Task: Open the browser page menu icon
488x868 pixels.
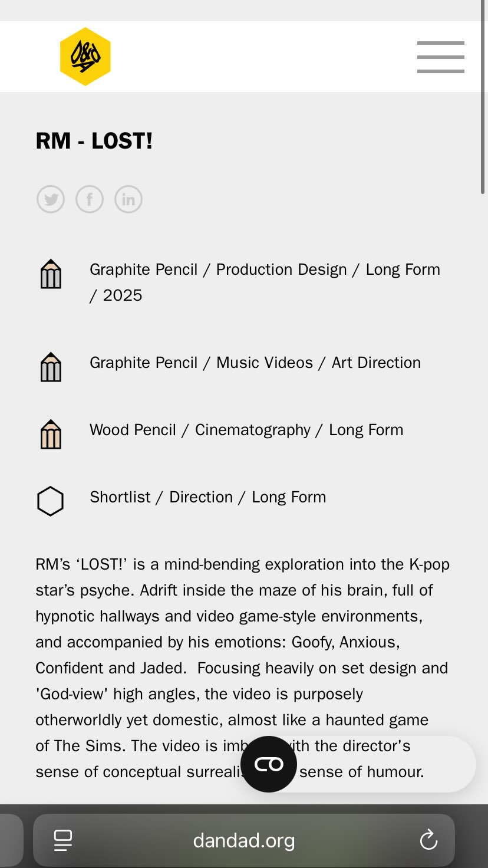Action: [x=62, y=840]
